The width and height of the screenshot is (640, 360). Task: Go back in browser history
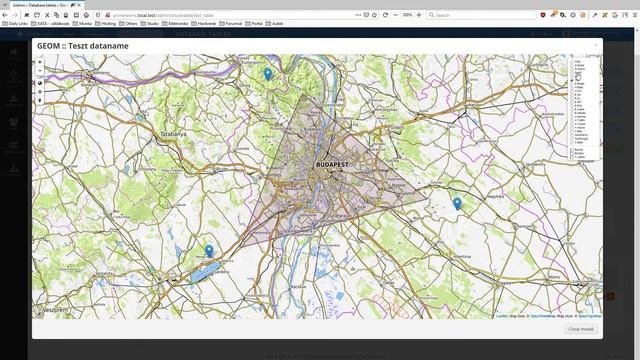(5, 15)
